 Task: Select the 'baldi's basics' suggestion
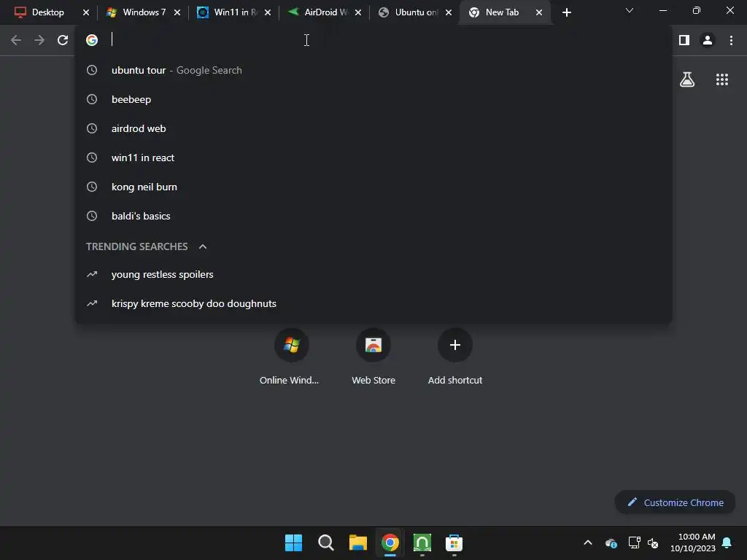coord(373,216)
